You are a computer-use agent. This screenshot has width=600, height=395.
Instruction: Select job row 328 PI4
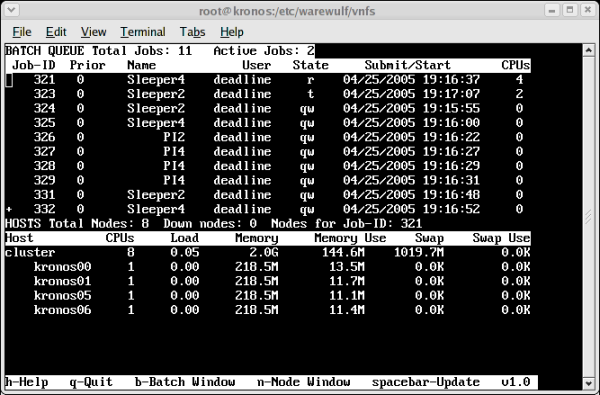[x=268, y=166]
